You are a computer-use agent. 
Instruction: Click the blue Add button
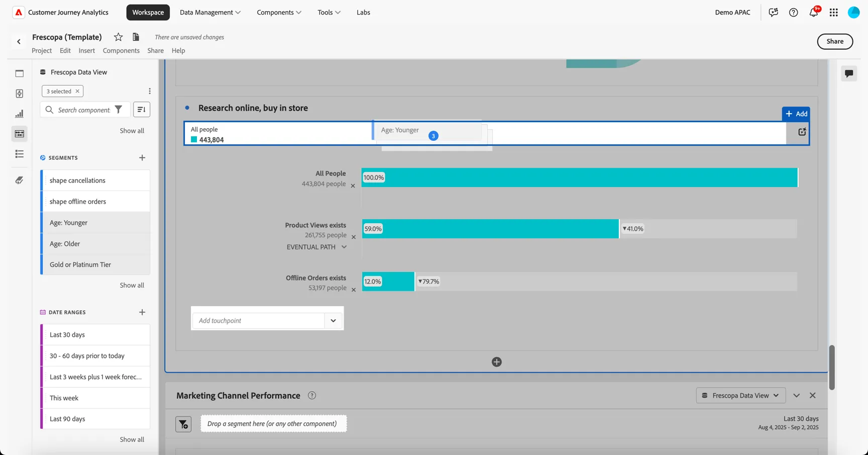click(x=796, y=114)
